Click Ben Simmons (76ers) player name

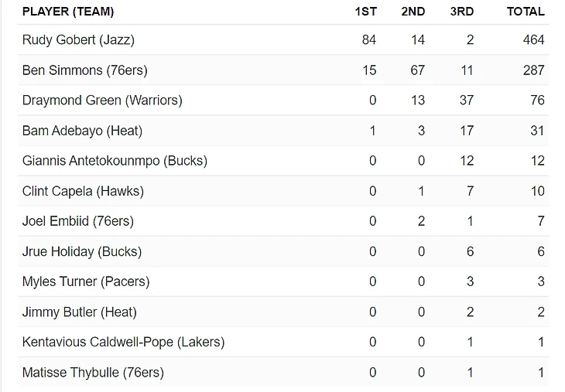click(x=84, y=70)
